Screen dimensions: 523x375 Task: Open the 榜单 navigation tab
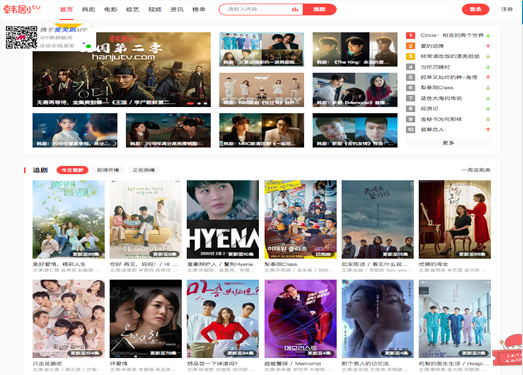[199, 9]
